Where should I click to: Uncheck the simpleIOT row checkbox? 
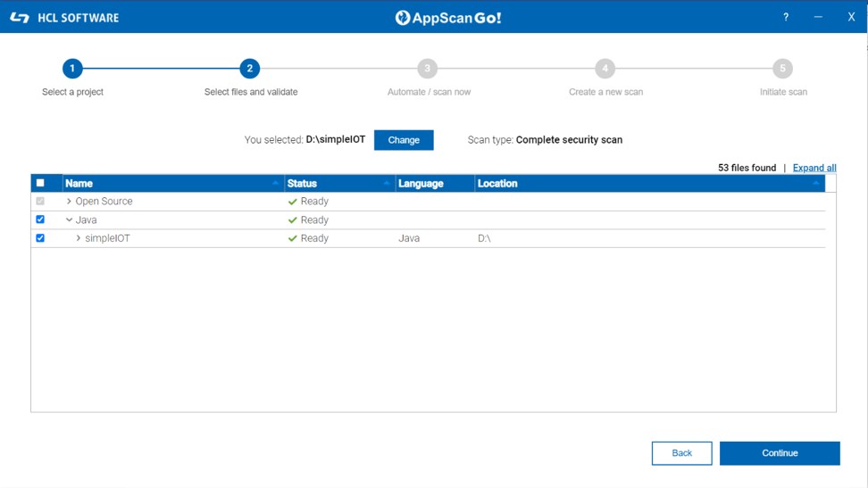click(40, 238)
